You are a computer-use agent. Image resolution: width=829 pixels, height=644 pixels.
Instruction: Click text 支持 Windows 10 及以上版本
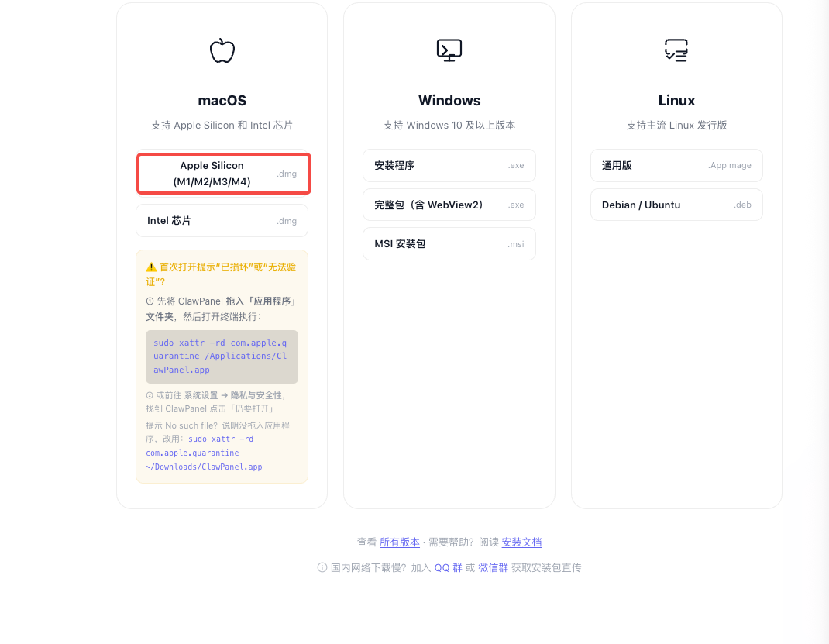point(449,126)
